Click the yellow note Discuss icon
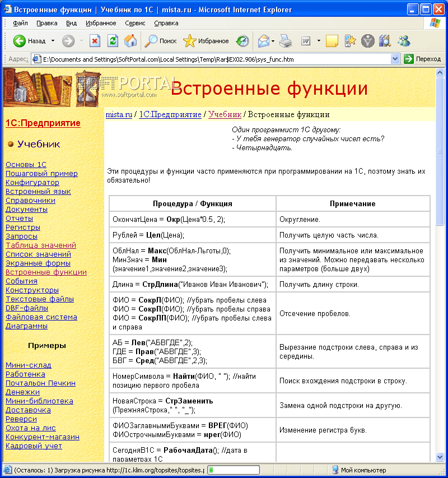The image size is (448, 478). click(332, 41)
